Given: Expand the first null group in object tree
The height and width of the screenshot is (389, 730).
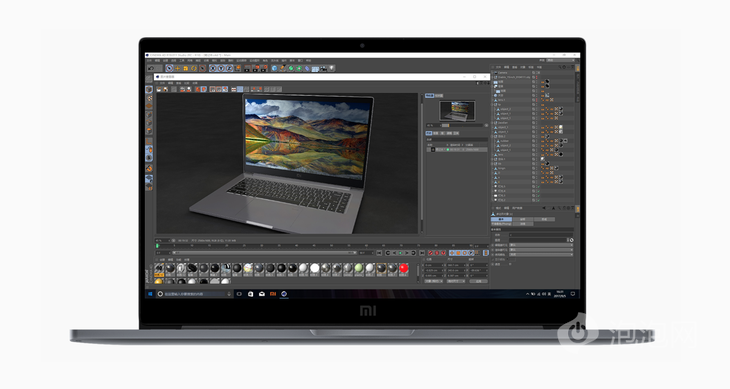Looking at the screenshot, I should pos(492,77).
